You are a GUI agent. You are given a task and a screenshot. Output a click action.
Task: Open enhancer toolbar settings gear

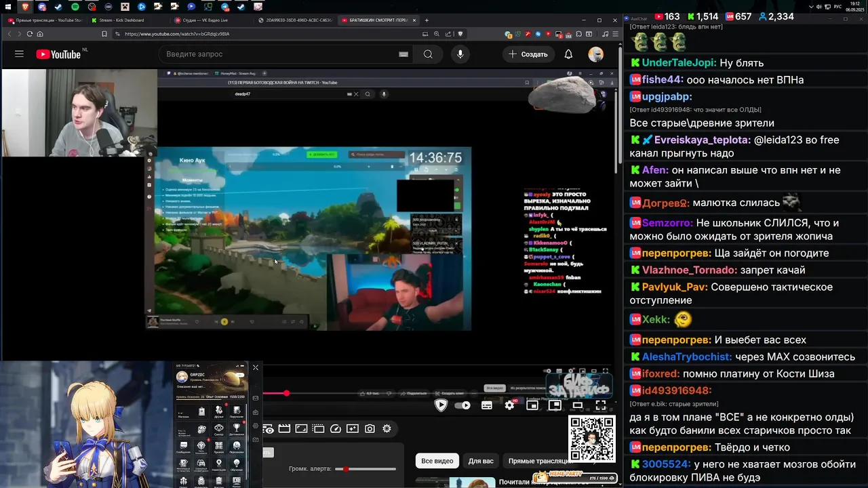[387, 428]
